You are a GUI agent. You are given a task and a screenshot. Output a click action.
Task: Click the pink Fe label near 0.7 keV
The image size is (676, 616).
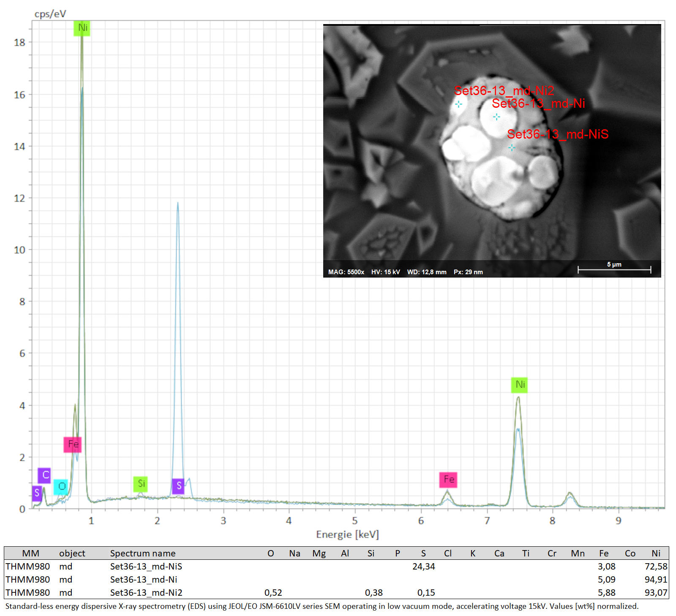pos(72,444)
